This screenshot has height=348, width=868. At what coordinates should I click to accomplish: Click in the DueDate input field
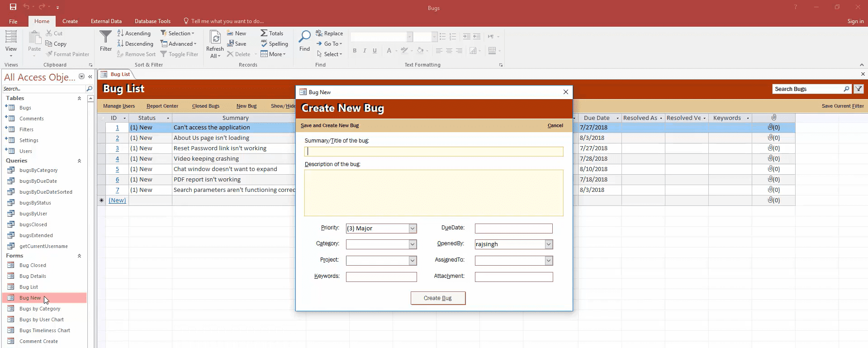pyautogui.click(x=513, y=229)
